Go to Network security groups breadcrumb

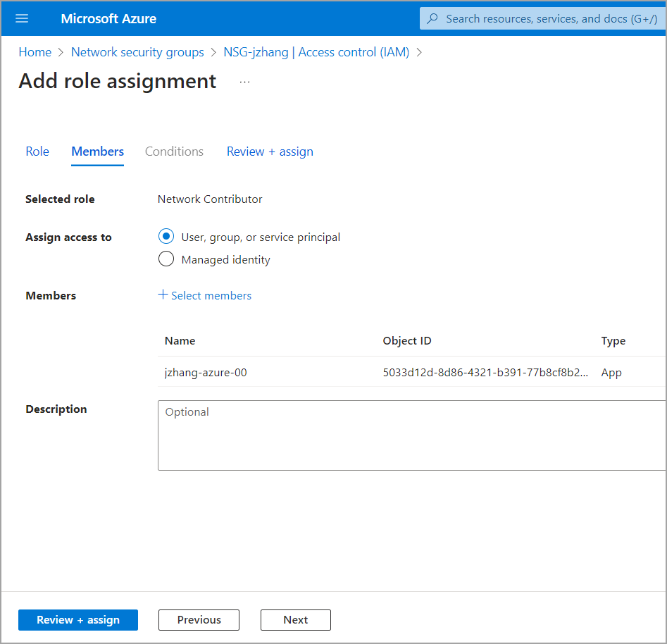(x=137, y=52)
